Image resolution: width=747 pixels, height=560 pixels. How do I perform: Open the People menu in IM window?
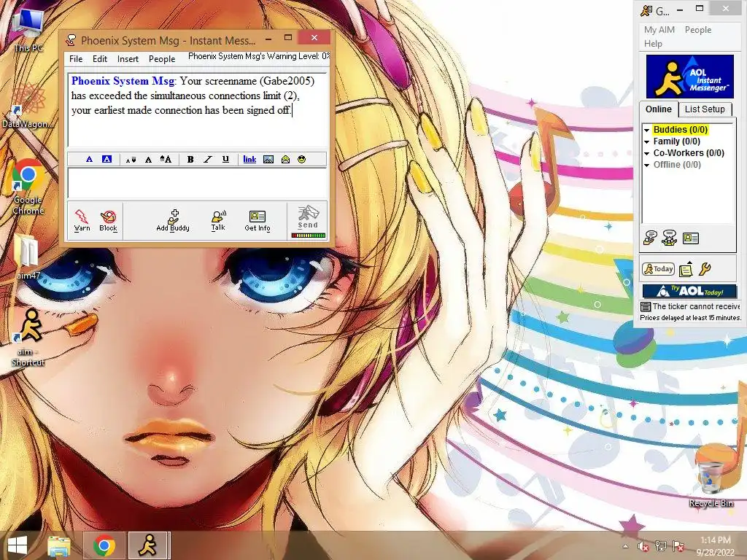(x=162, y=58)
